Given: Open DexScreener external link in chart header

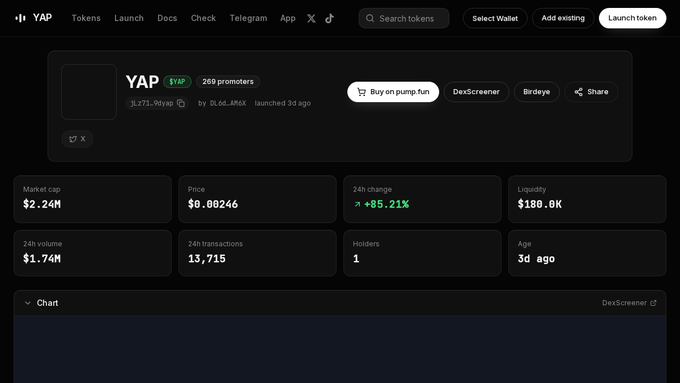Looking at the screenshot, I should [x=629, y=303].
